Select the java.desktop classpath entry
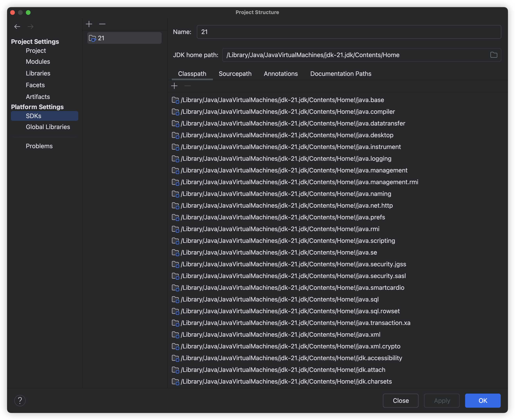515x420 pixels. coord(287,135)
